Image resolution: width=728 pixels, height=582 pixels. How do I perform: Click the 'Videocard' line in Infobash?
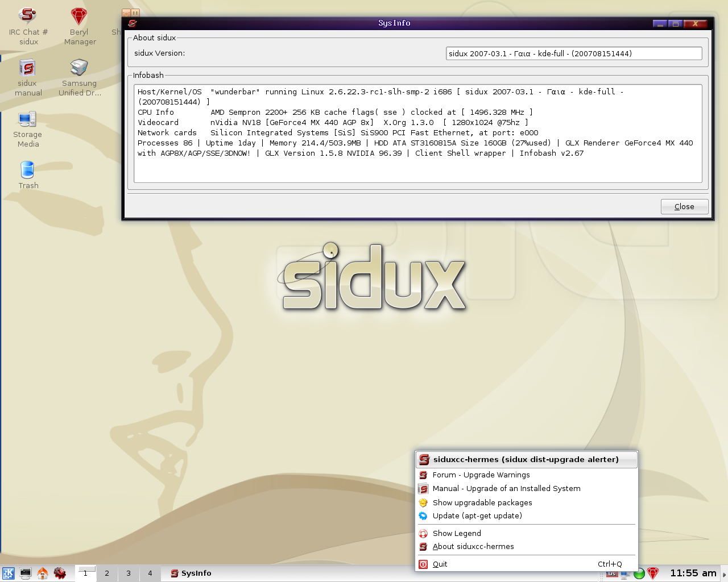[x=333, y=123]
